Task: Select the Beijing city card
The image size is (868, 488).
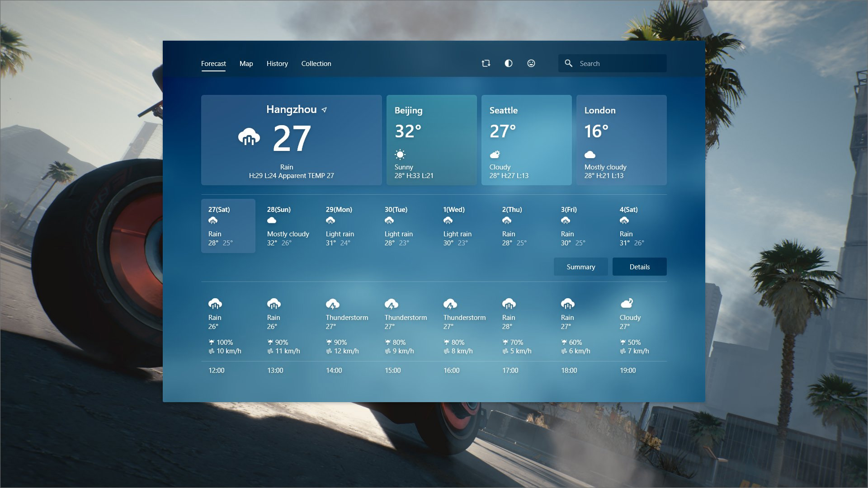Action: 432,140
